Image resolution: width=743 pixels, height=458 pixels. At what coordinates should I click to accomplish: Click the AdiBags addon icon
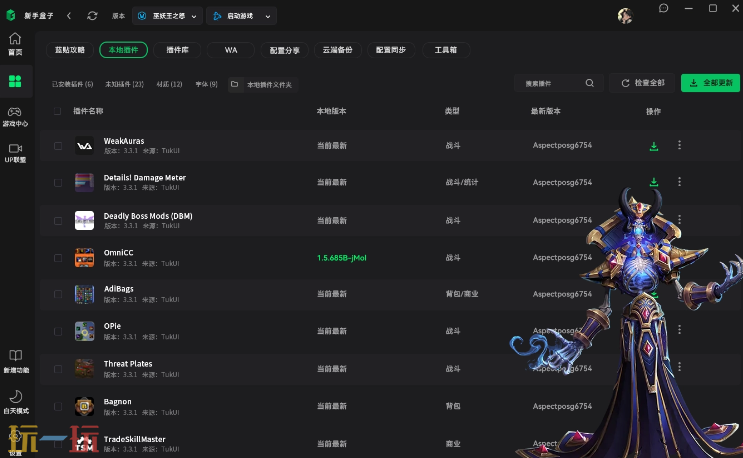(84, 294)
